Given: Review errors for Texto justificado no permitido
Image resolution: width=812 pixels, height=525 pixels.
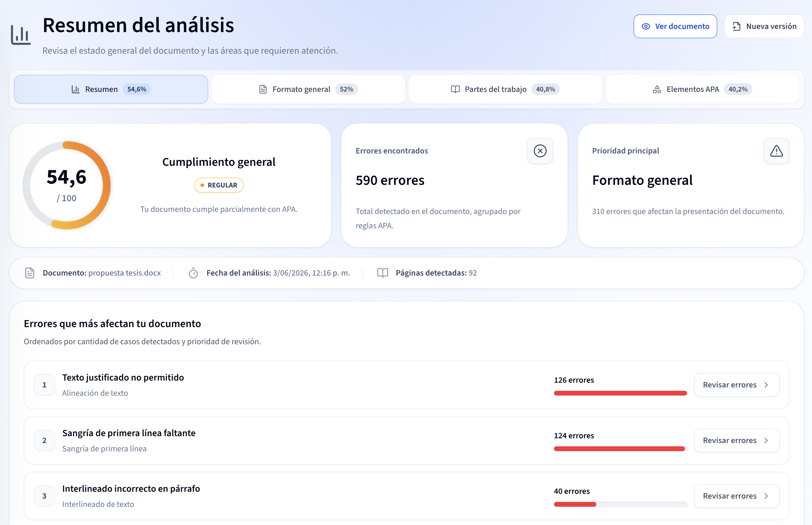Looking at the screenshot, I should [737, 385].
